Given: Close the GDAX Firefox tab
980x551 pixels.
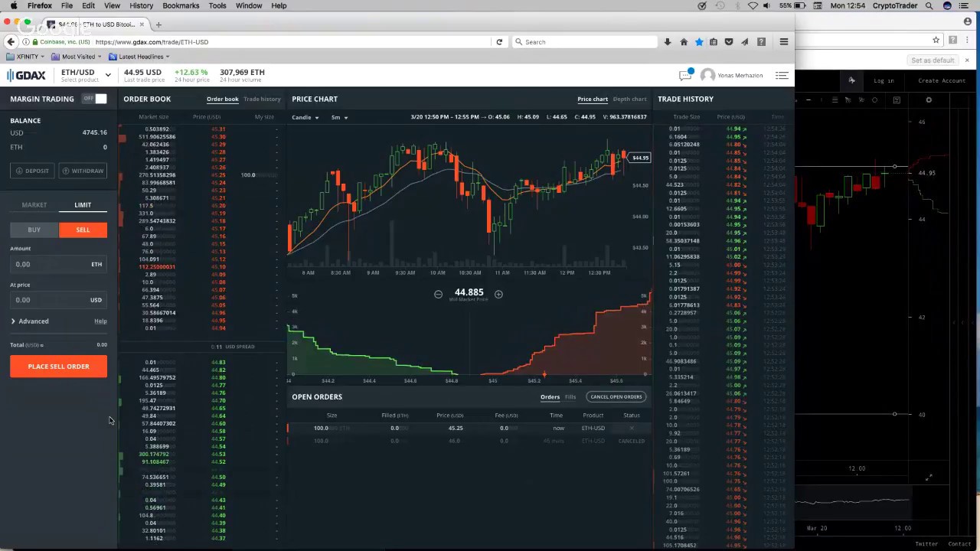Looking at the screenshot, I should pyautogui.click(x=142, y=24).
